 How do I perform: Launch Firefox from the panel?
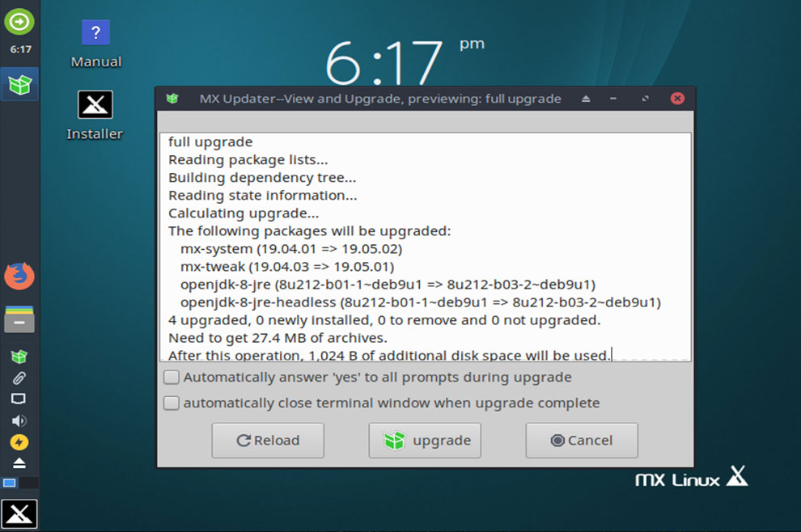point(19,277)
